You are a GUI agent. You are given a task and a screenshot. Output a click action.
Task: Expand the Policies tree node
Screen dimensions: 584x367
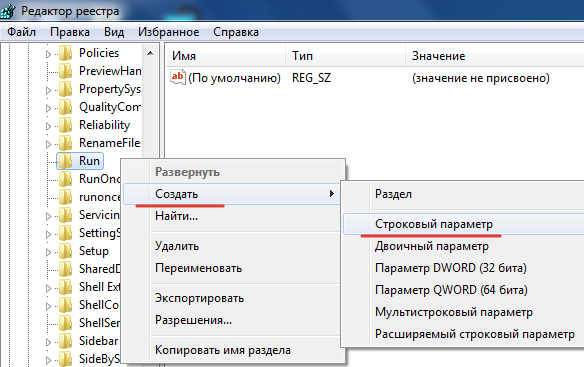click(48, 54)
